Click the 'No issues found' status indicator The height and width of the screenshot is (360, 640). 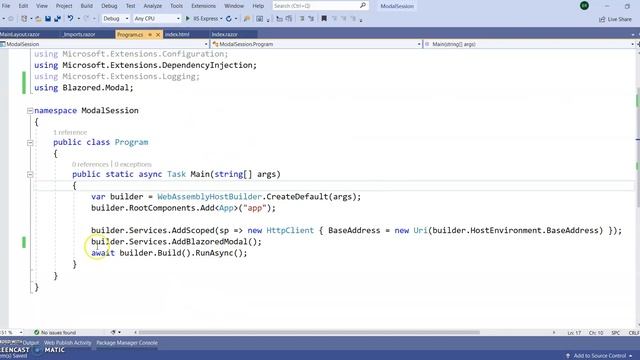tap(55, 333)
